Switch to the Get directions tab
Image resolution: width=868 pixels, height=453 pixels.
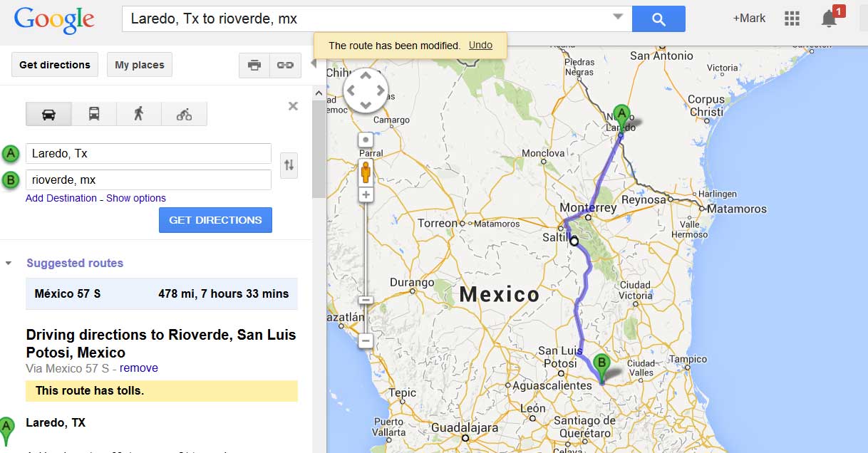55,65
